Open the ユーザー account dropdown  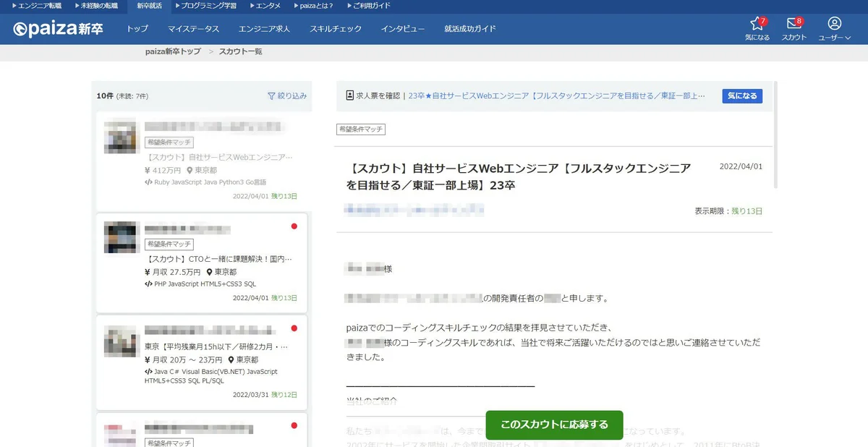click(835, 28)
